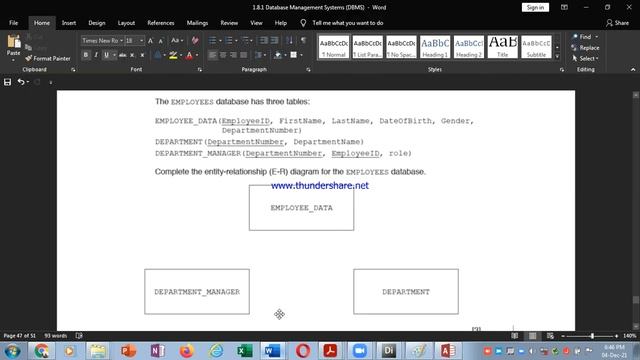This screenshot has width=640, height=360.
Task: Adjust the zoom slider handle
Action: click(592, 336)
